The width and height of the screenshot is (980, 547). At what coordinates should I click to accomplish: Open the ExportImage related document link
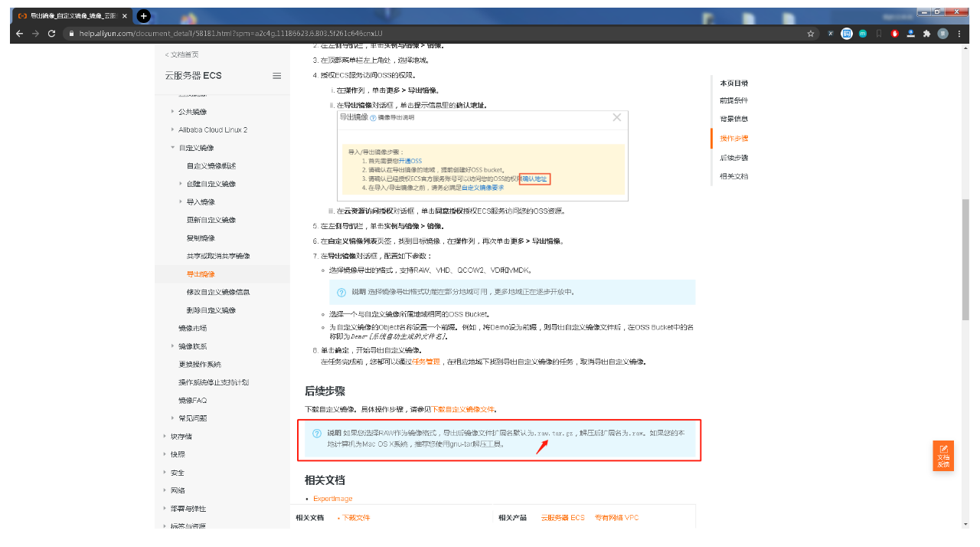[x=333, y=499]
